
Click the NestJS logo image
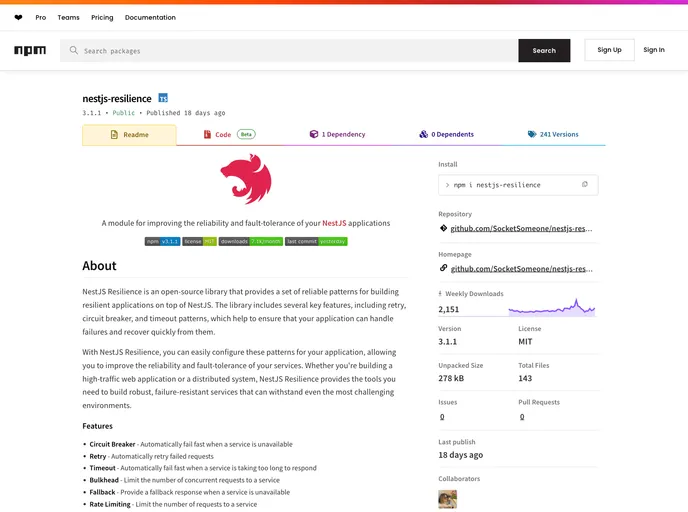246,179
